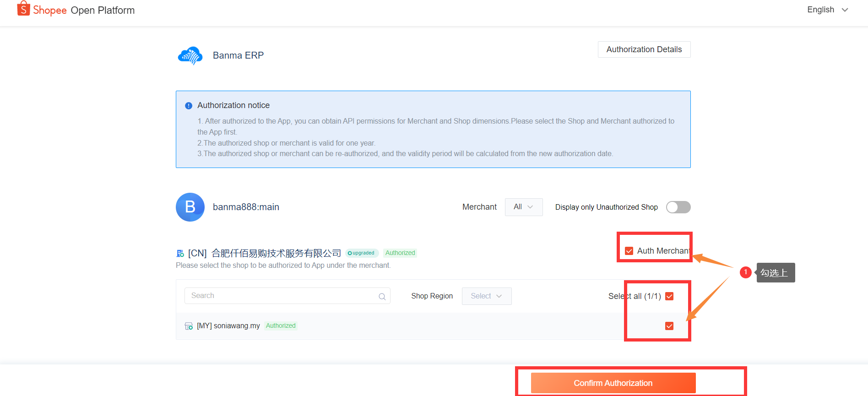Open the Merchant All dropdown
The width and height of the screenshot is (868, 396).
[524, 207]
